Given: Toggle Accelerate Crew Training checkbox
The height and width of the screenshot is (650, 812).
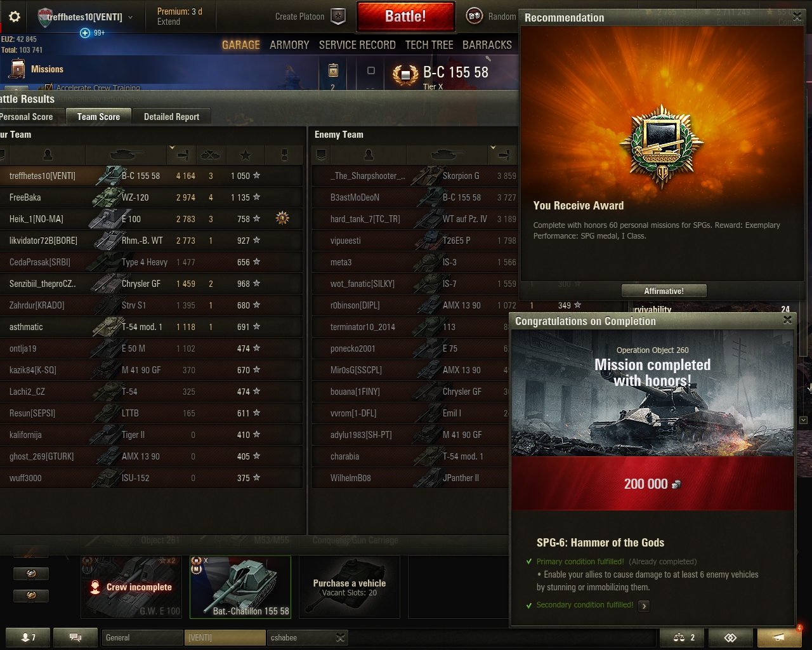Looking at the screenshot, I should pyautogui.click(x=49, y=88).
